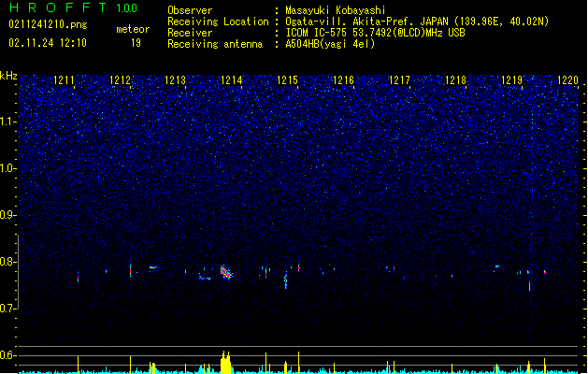
Task: Click the 1219 time axis marker
Action: click(x=512, y=80)
